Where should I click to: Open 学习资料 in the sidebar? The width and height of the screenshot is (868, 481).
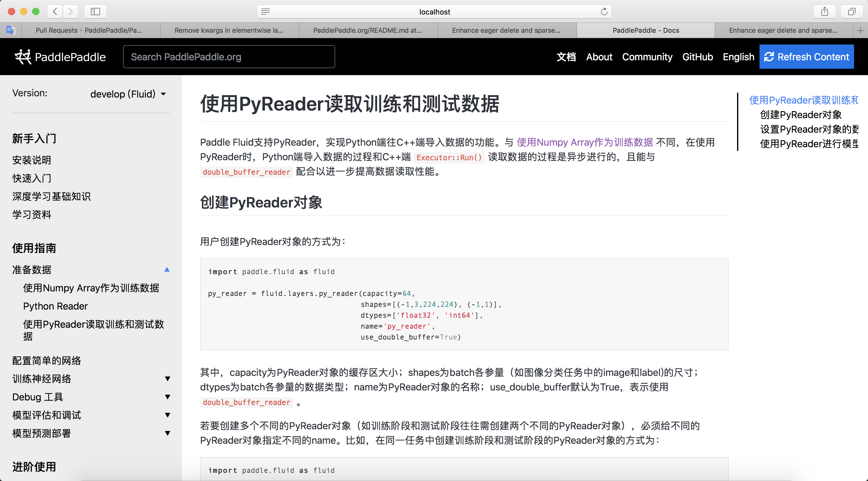coord(32,214)
